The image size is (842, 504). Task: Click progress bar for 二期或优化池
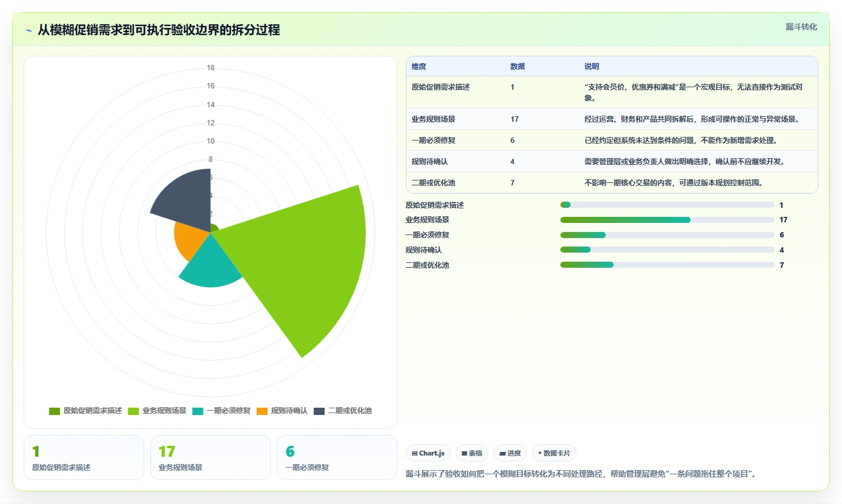pos(668,265)
